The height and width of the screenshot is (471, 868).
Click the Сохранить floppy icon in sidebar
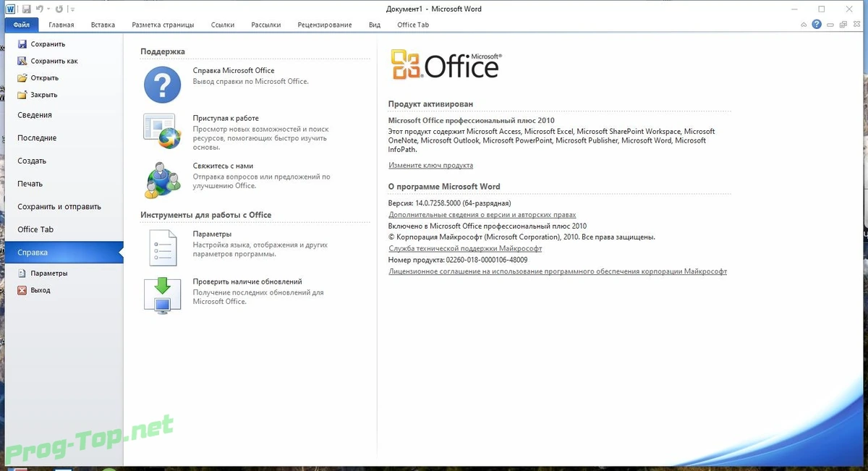(22, 44)
